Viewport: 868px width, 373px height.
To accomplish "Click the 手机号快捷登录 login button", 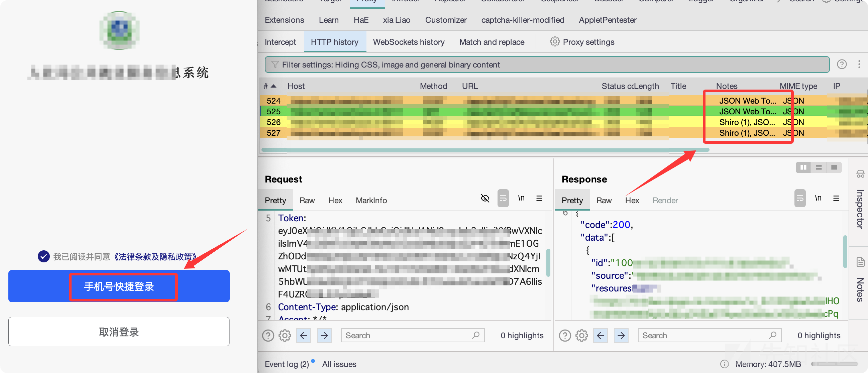I will [x=119, y=286].
